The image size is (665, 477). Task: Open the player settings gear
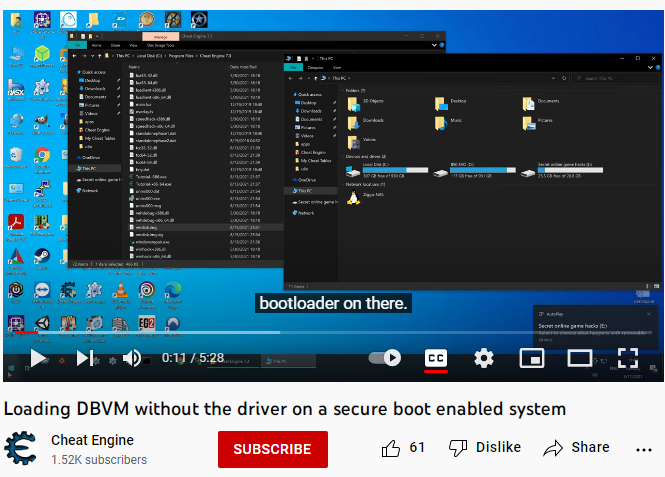click(x=484, y=357)
